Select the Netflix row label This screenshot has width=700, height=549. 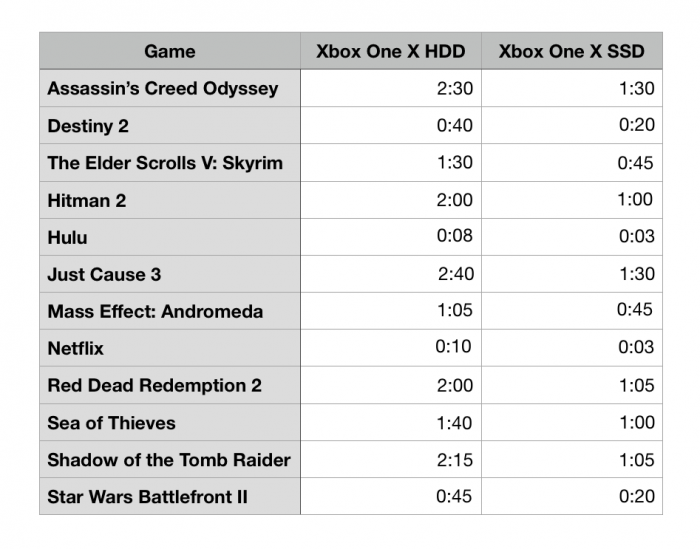point(75,348)
